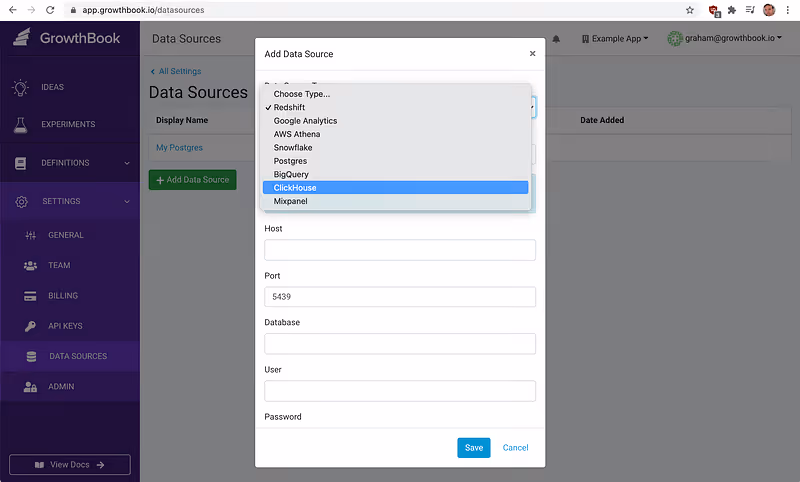The height and width of the screenshot is (482, 800).
Task: Click the Definitions book icon
Action: tap(20, 163)
